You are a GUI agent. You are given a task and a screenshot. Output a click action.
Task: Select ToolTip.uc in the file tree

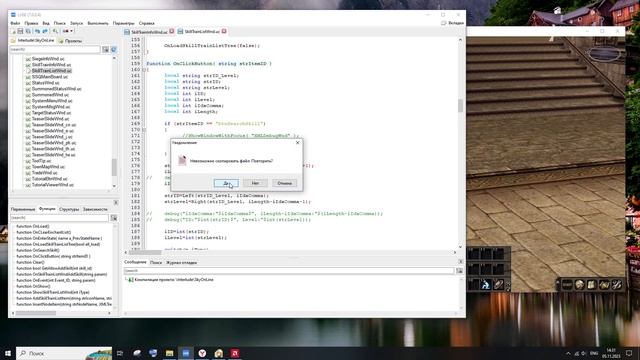click(41, 161)
